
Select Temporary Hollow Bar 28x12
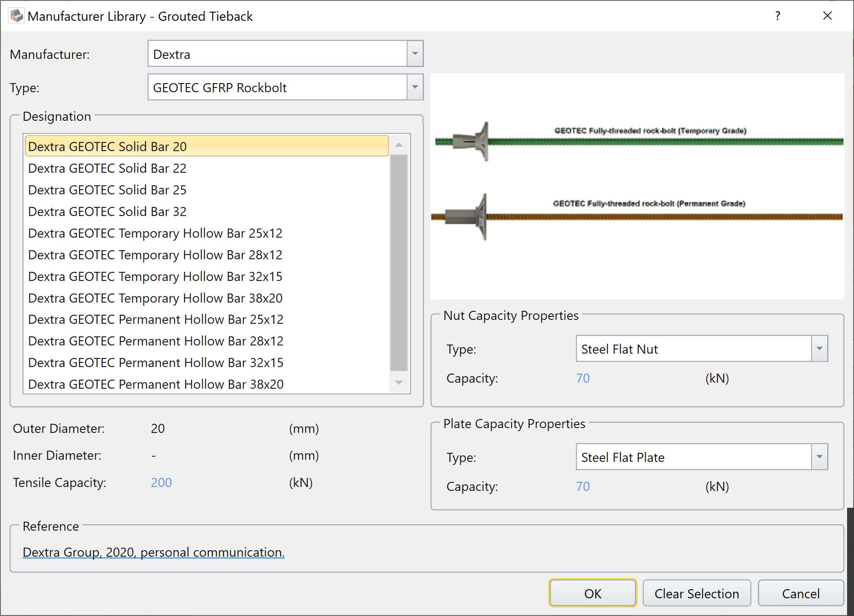207,255
